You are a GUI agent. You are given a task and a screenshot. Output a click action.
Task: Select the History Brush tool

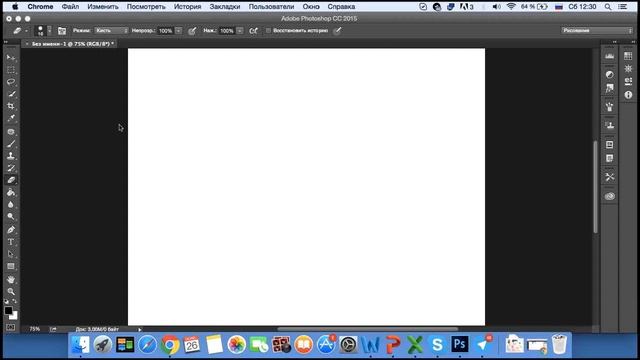[x=11, y=168]
